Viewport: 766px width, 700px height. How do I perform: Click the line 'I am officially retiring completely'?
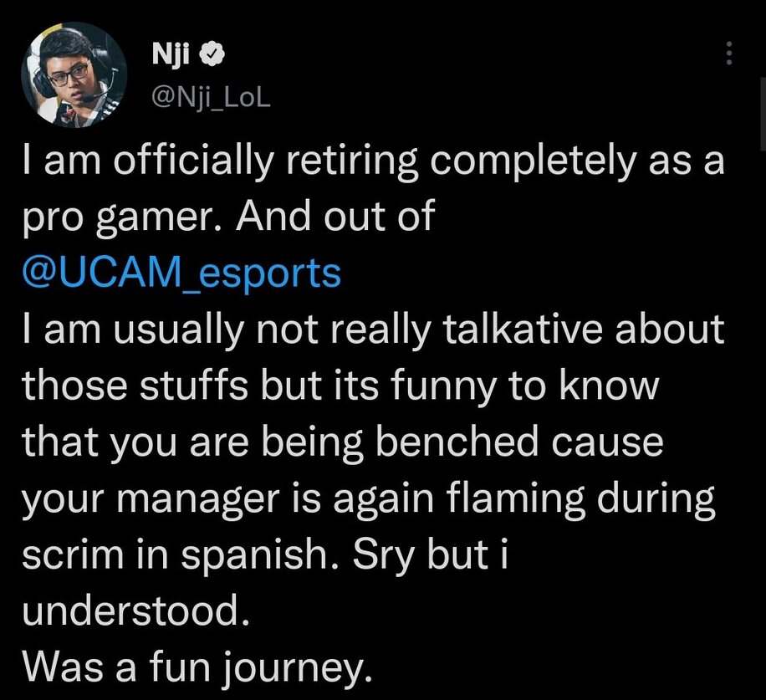[x=373, y=162]
